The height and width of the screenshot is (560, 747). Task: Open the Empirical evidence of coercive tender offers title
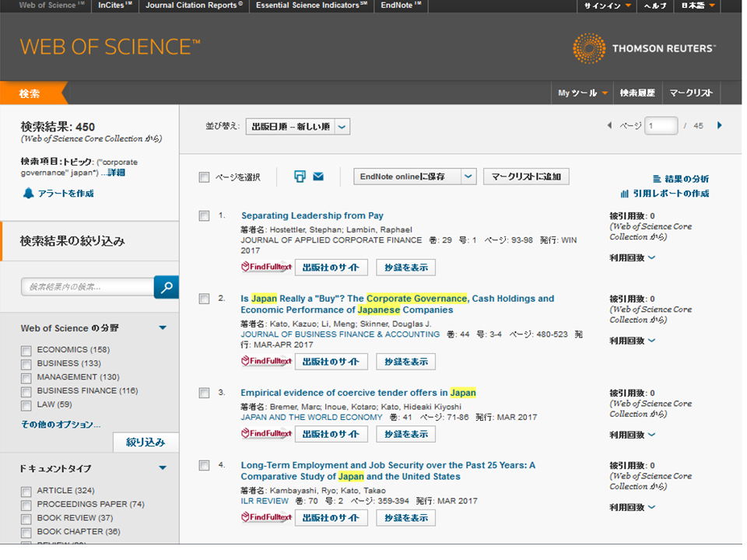358,393
